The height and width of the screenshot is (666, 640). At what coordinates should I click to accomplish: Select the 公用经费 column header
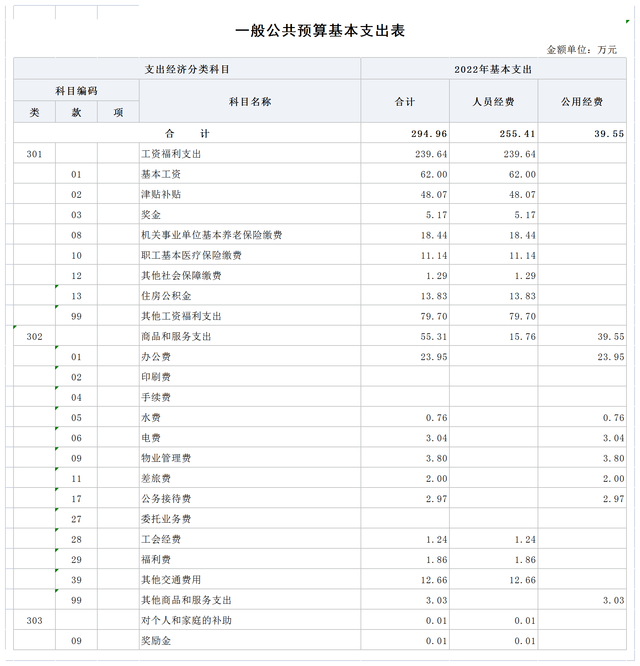[x=581, y=102]
